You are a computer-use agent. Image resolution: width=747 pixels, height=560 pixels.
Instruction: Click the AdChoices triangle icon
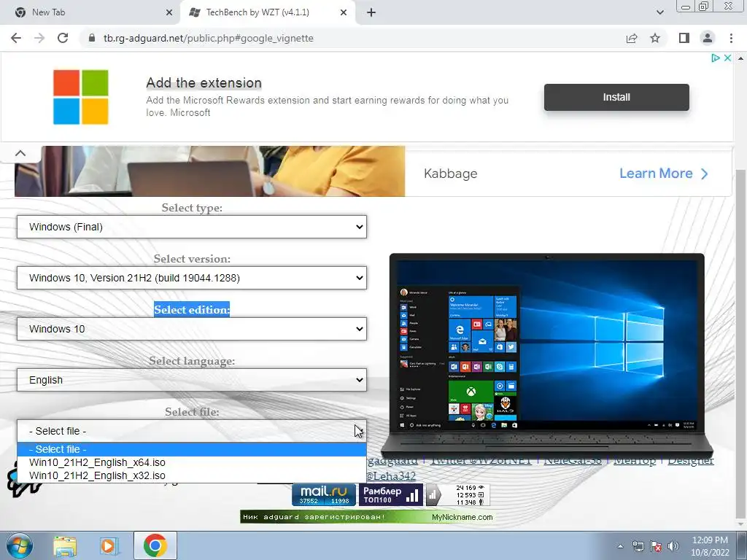pos(715,58)
